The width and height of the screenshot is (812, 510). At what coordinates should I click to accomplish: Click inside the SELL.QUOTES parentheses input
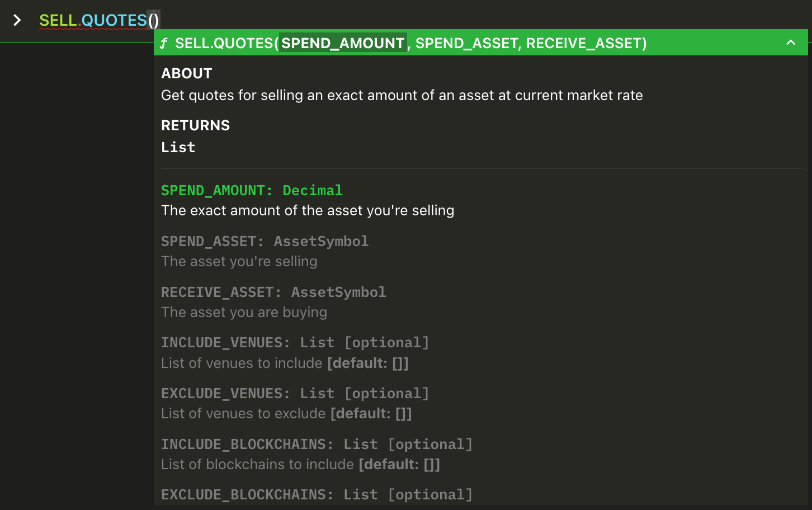(x=153, y=21)
